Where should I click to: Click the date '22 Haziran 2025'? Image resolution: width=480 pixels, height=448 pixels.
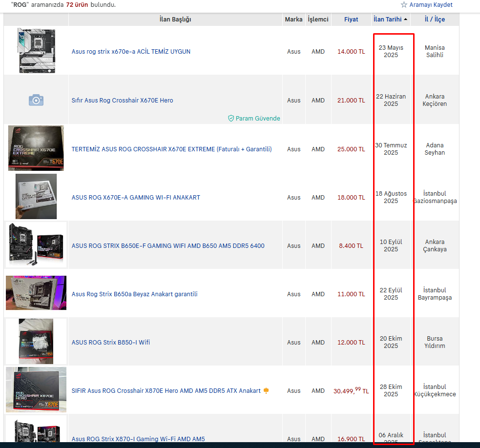tap(391, 100)
